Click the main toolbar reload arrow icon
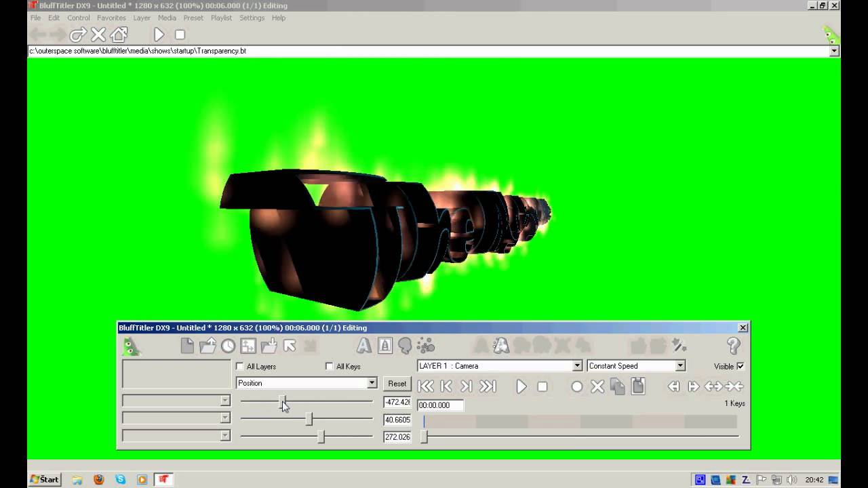Image resolution: width=868 pixels, height=488 pixels. pyautogui.click(x=78, y=35)
